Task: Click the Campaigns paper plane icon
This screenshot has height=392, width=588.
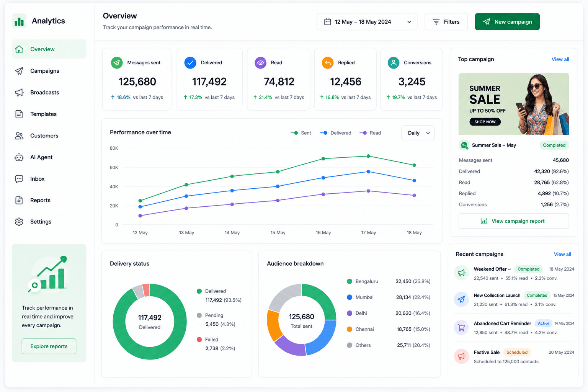Action: coord(19,71)
